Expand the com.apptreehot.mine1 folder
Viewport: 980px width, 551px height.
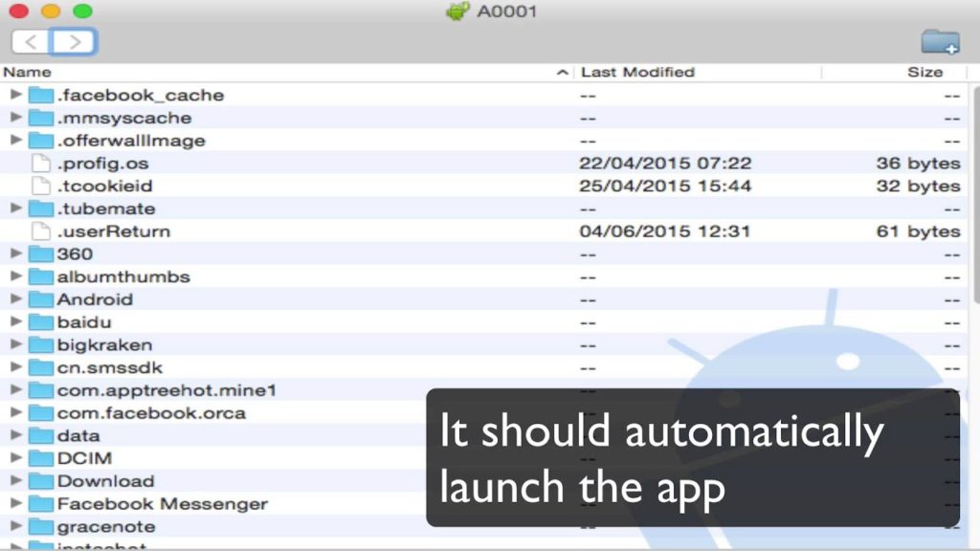click(x=15, y=389)
